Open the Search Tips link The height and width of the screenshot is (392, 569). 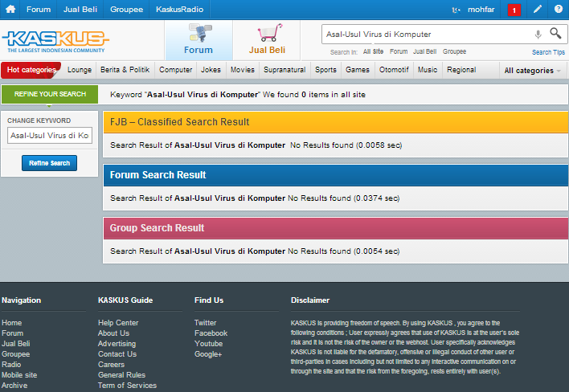[548, 52]
